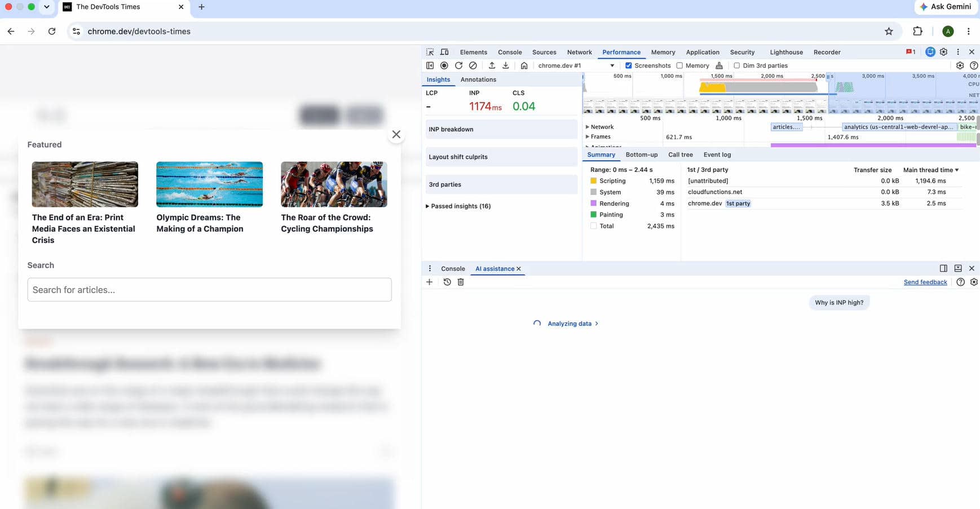Screen dimensions: 980x509
Task: Expand the Network track
Action: [587, 127]
